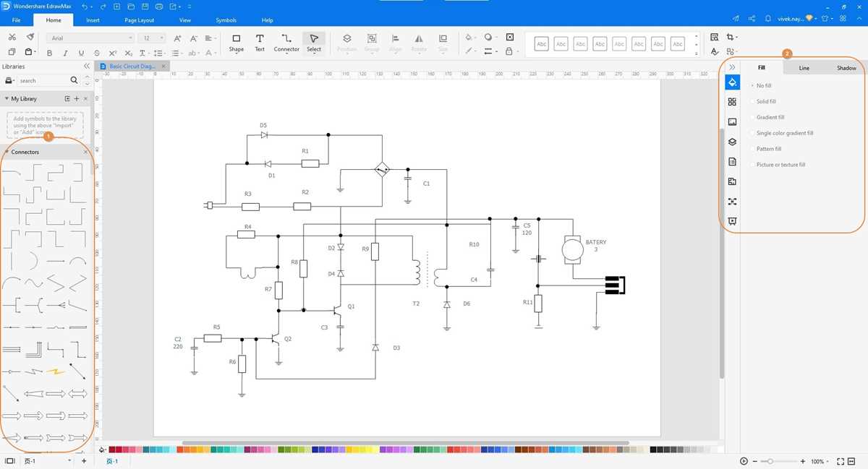868x469 pixels.
Task: Open the grid Style icon in right sidebar
Action: pos(732,102)
